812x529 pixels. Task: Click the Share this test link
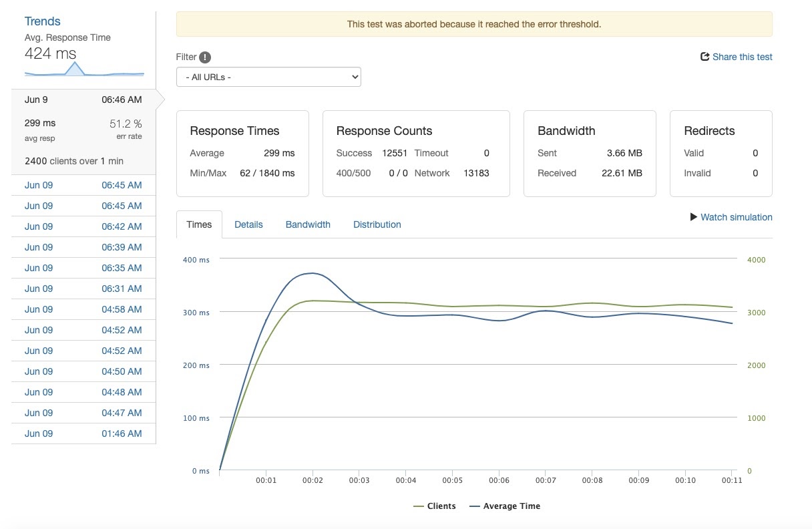click(743, 57)
